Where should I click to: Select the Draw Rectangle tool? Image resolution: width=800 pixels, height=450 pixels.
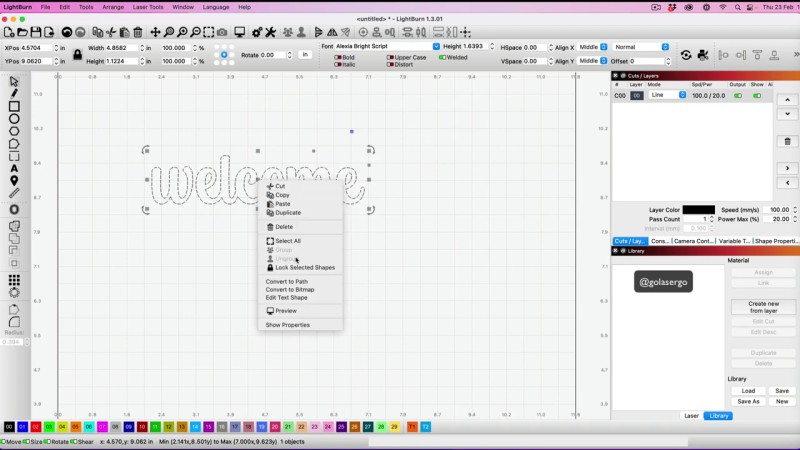pyautogui.click(x=14, y=106)
